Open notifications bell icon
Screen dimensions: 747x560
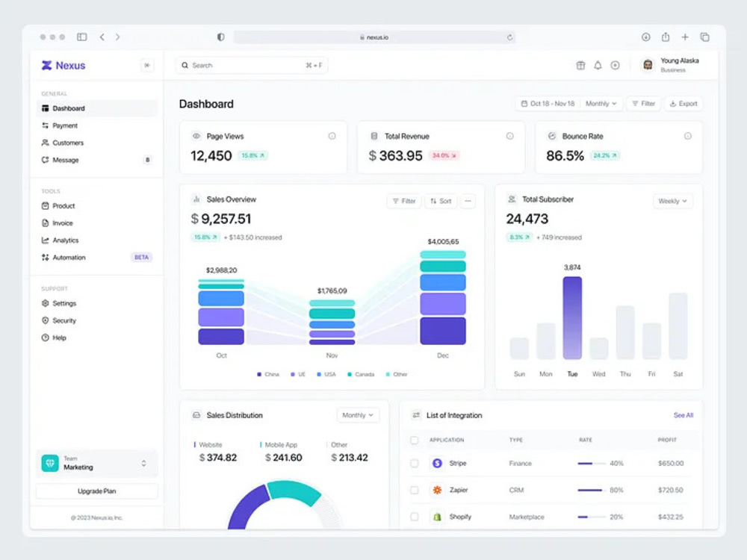click(598, 65)
